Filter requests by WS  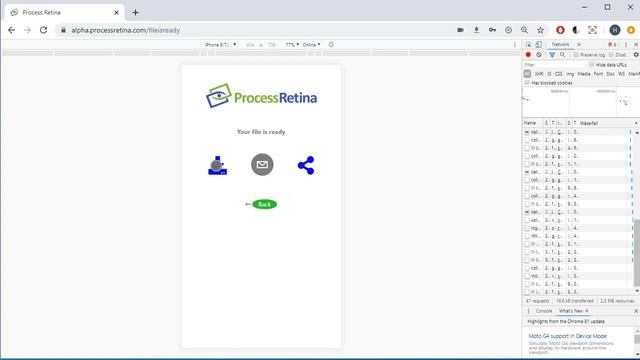point(621,74)
